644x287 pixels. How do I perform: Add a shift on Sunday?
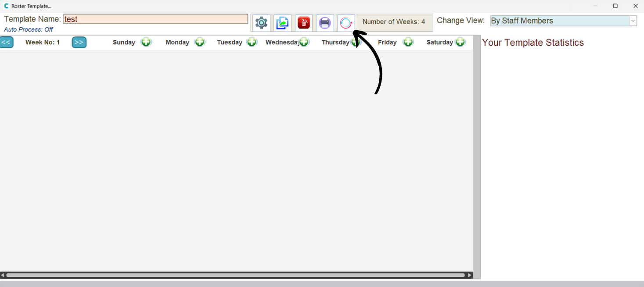point(146,42)
